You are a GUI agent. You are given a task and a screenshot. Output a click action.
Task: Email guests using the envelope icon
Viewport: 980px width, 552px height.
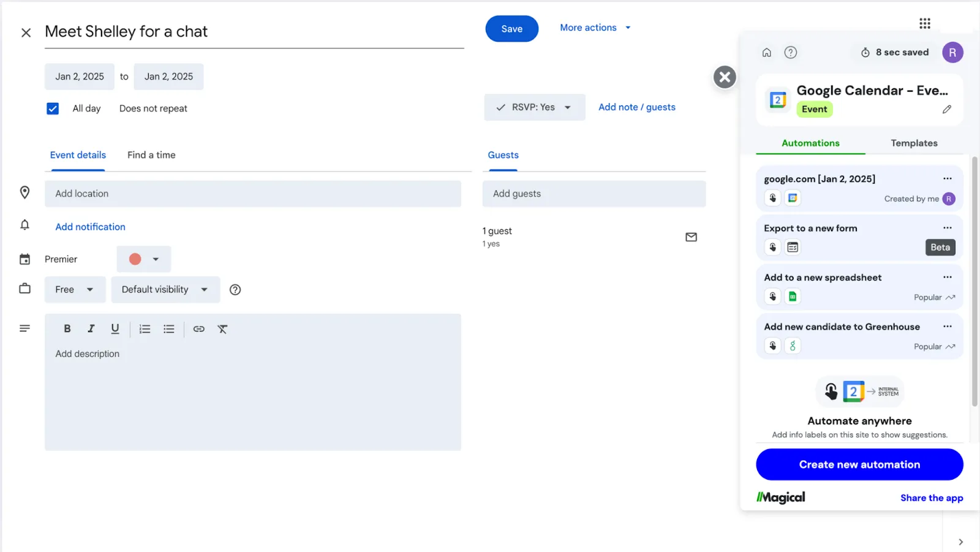point(691,237)
